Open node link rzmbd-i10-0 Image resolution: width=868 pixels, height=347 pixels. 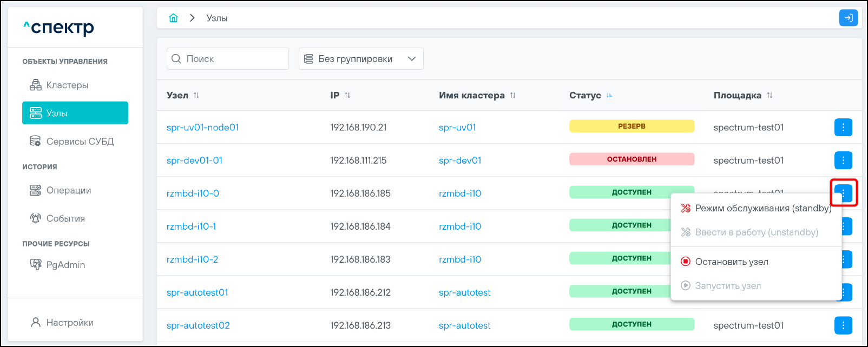[193, 193]
